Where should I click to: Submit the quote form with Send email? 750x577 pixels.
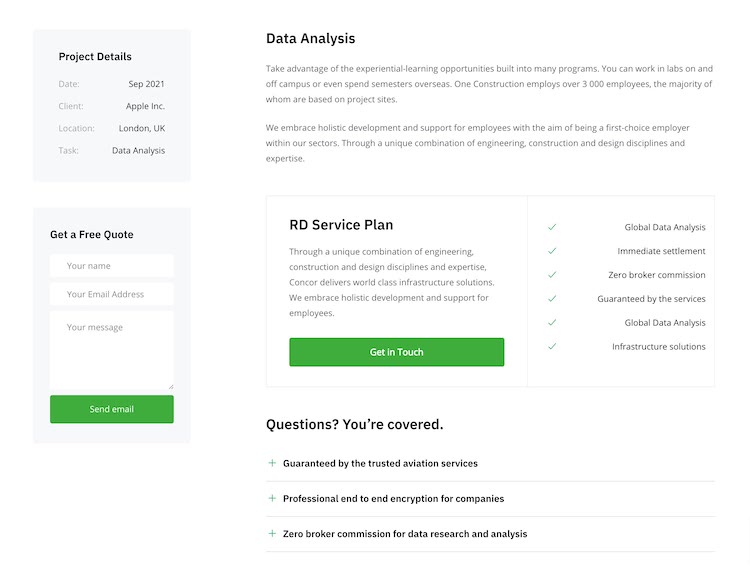[x=111, y=409]
